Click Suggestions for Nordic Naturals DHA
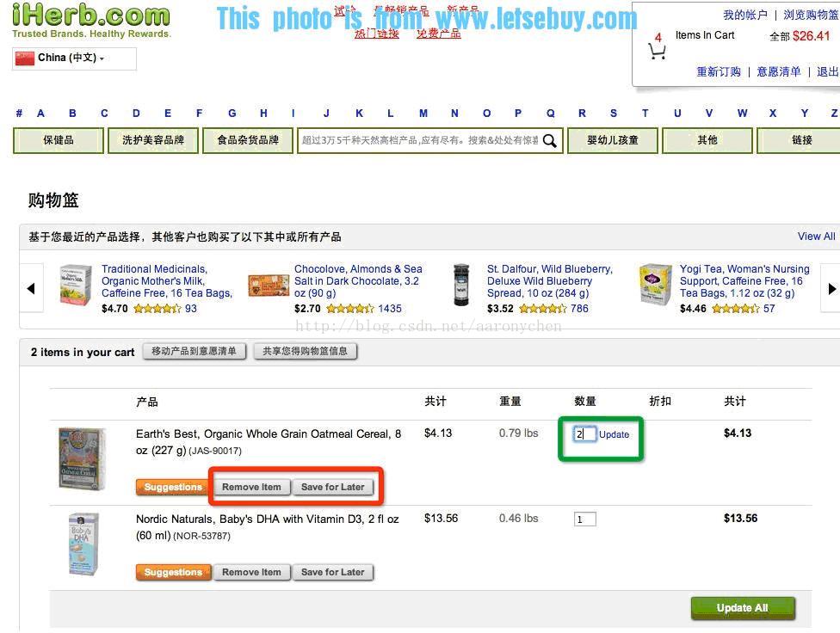 tap(174, 572)
